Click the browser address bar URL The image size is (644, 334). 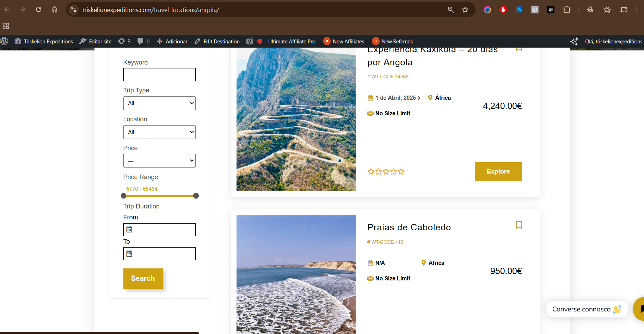click(x=151, y=10)
